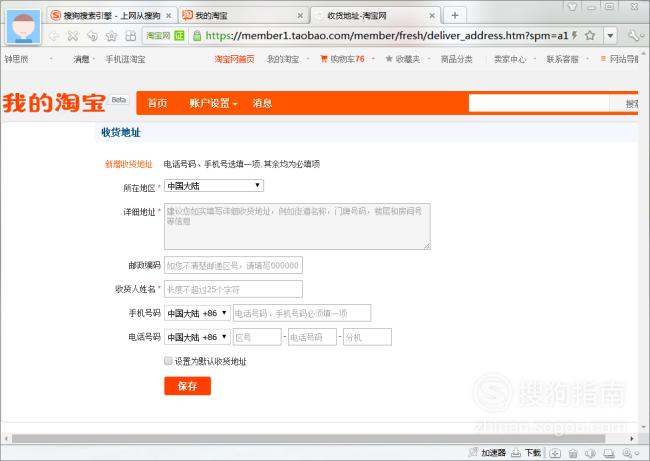The image size is (650, 461).
Task: Close the Sogou search engine tab
Action: point(169,16)
